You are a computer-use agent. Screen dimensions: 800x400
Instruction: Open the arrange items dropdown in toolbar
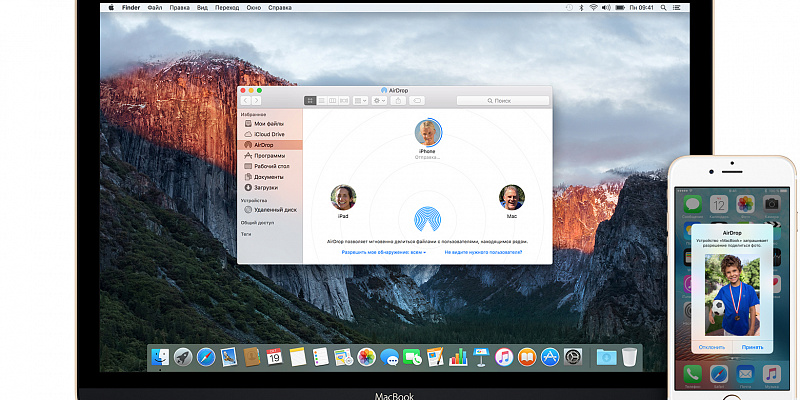click(360, 101)
